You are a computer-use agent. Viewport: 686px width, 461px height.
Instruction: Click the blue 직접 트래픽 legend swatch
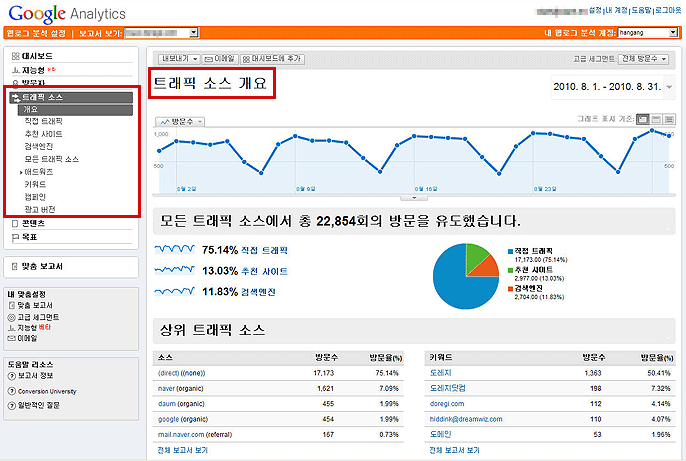click(x=510, y=251)
